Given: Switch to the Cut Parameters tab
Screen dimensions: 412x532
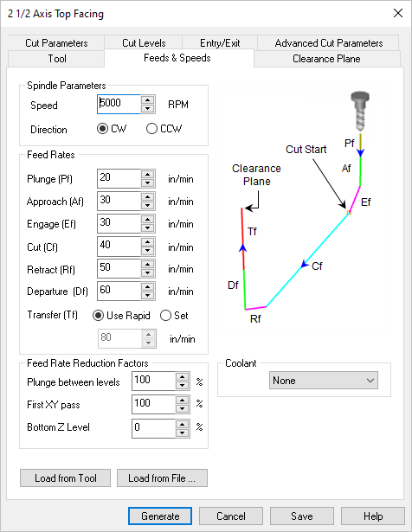Looking at the screenshot, I should coord(56,43).
